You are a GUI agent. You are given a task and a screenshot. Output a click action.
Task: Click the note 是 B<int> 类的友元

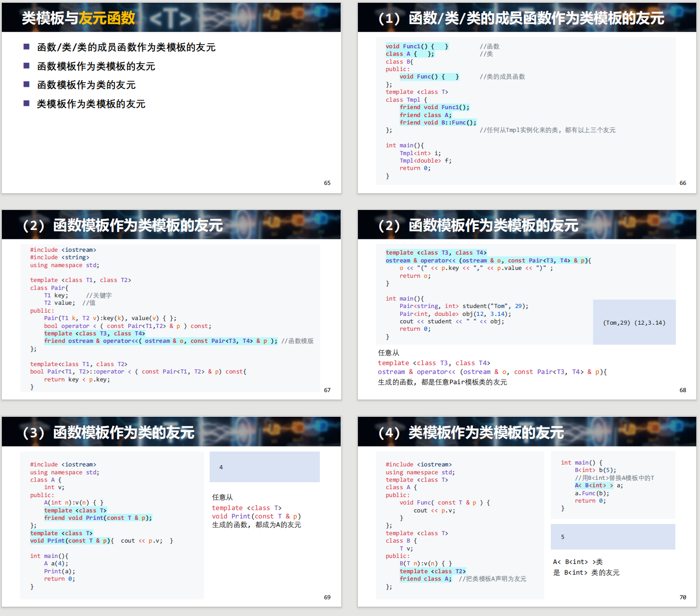coord(586,573)
